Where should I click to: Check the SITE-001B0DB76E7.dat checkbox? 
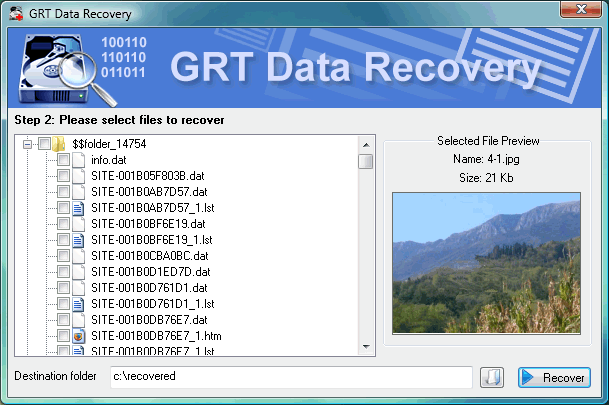point(63,320)
